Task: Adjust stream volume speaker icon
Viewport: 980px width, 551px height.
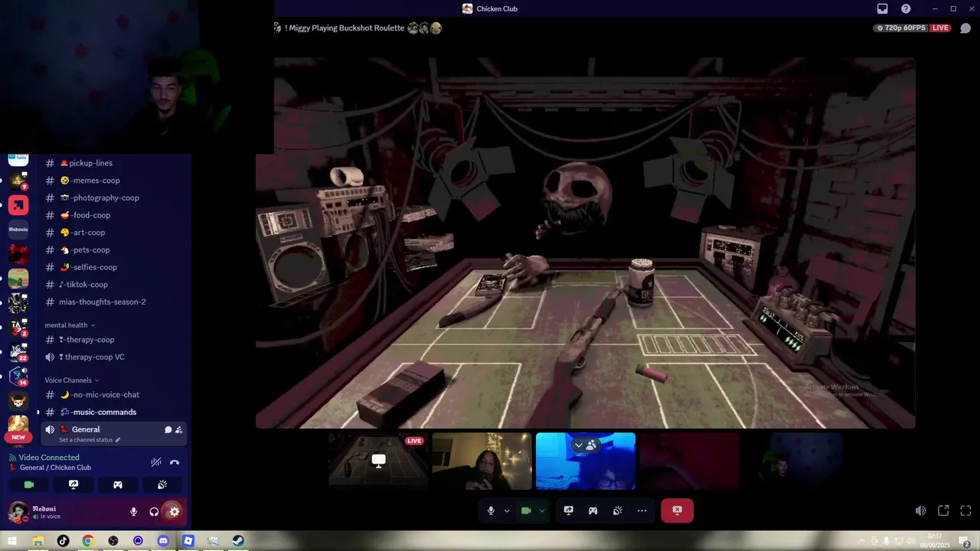Action: tap(921, 510)
